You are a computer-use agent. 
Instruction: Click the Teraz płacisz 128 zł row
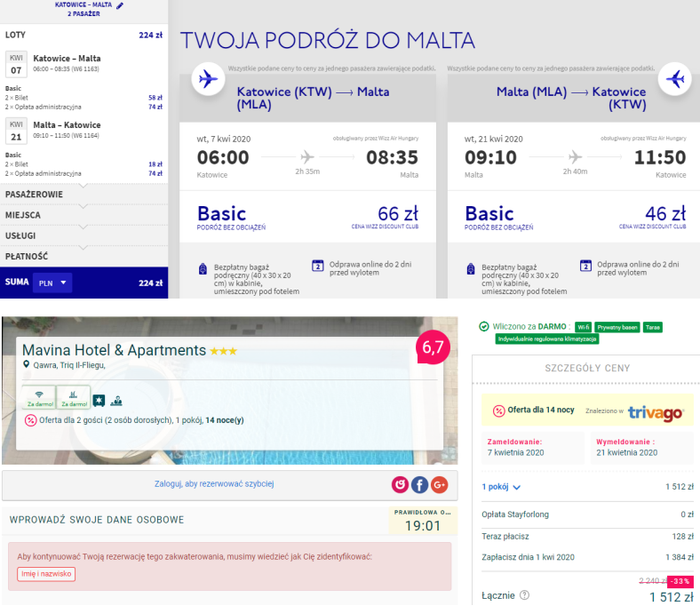pos(587,537)
